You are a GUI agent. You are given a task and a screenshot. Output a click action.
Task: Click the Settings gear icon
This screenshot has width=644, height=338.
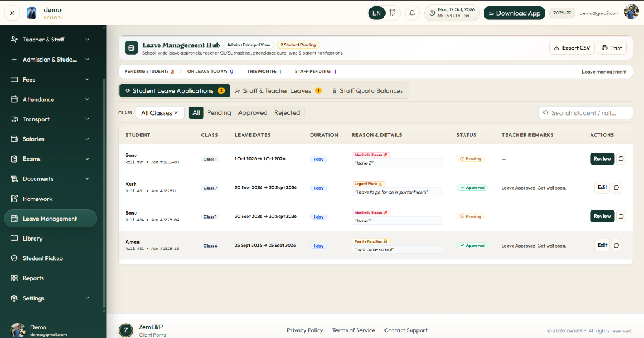pyautogui.click(x=14, y=298)
